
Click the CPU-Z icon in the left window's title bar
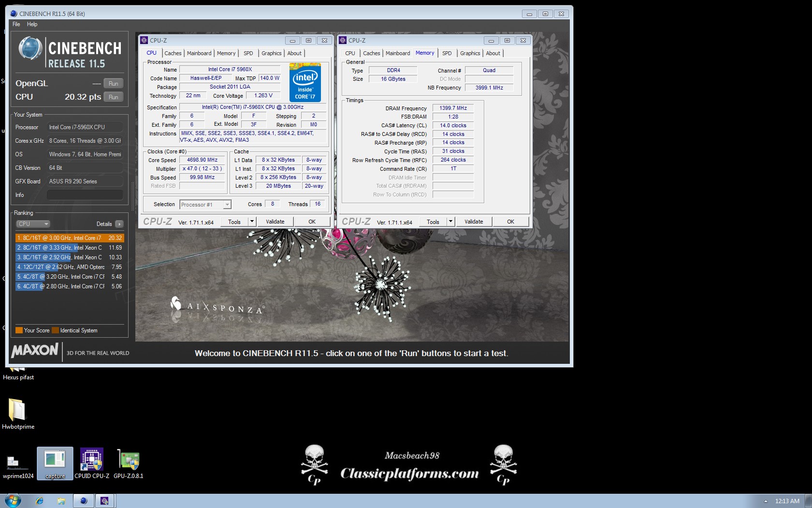point(144,40)
